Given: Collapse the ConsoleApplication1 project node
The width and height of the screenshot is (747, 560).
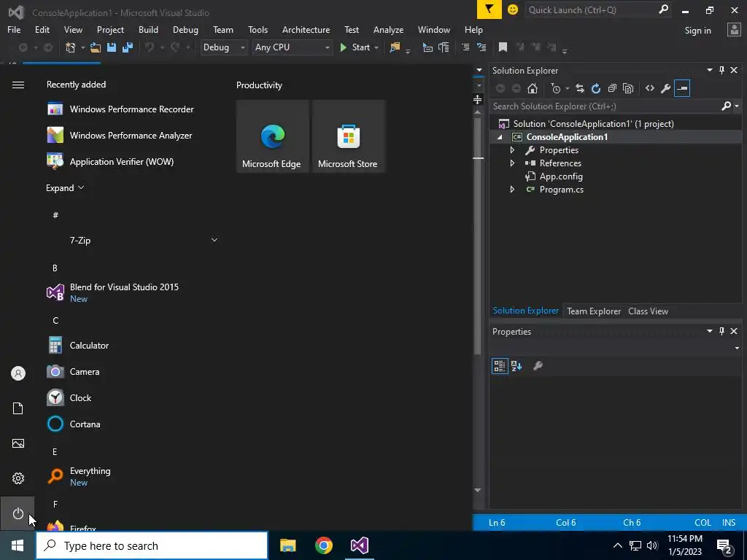Looking at the screenshot, I should [x=500, y=137].
